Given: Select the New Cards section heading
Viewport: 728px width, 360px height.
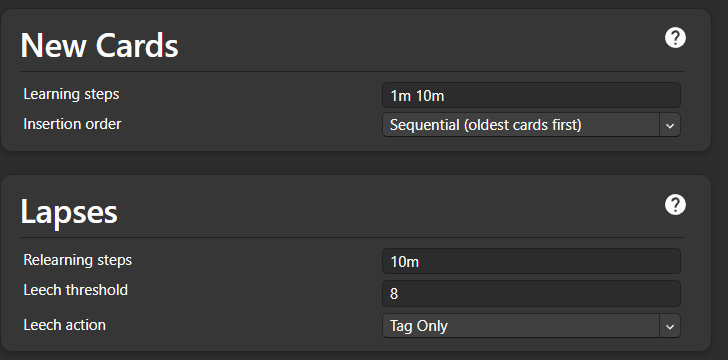Looking at the screenshot, I should [99, 46].
